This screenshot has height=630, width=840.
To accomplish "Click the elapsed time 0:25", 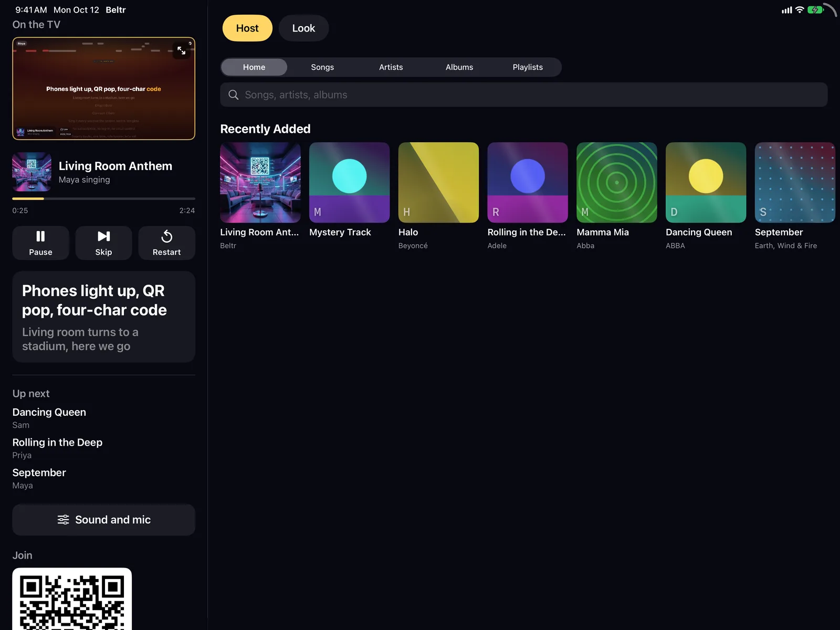I will point(20,211).
